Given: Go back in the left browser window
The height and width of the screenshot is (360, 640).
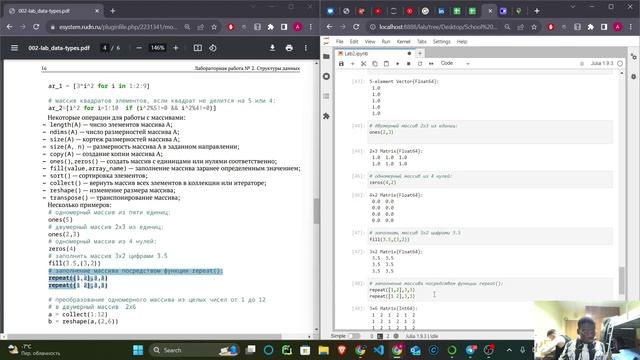Looking at the screenshot, I should (9, 27).
